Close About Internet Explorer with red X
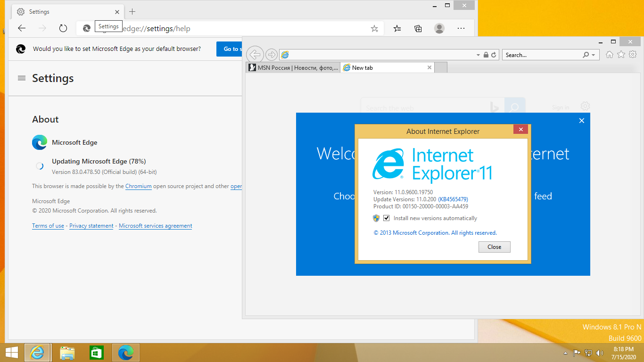The image size is (644, 362). (x=520, y=129)
